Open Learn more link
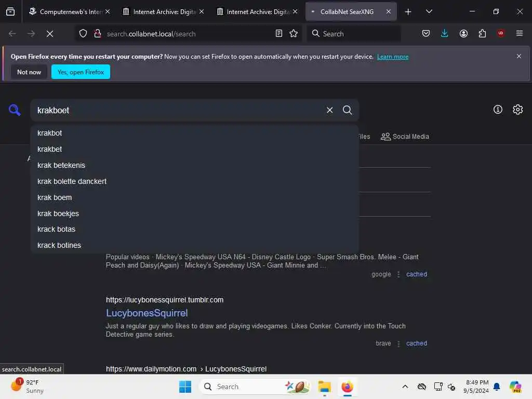532x399 pixels. [x=393, y=57]
